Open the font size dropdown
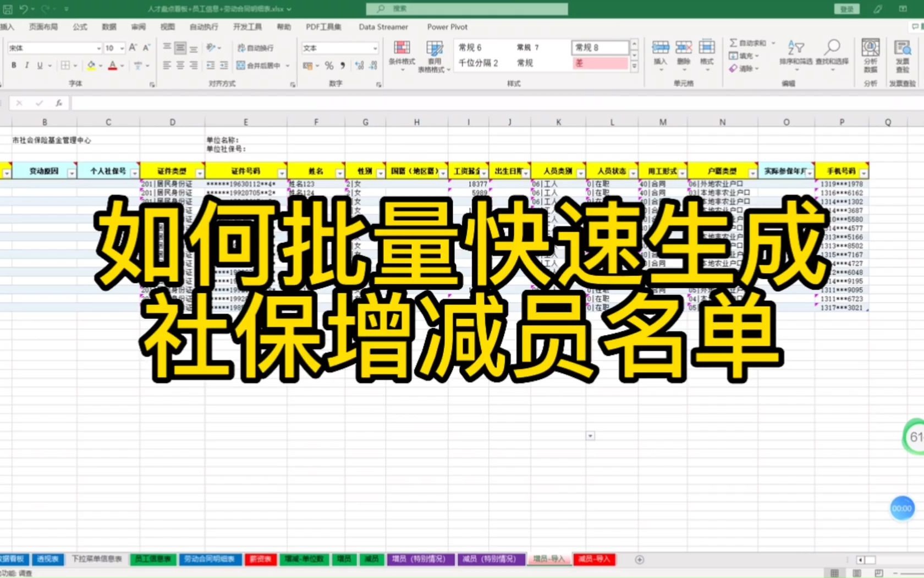Viewport: 924px width, 578px height. click(120, 48)
